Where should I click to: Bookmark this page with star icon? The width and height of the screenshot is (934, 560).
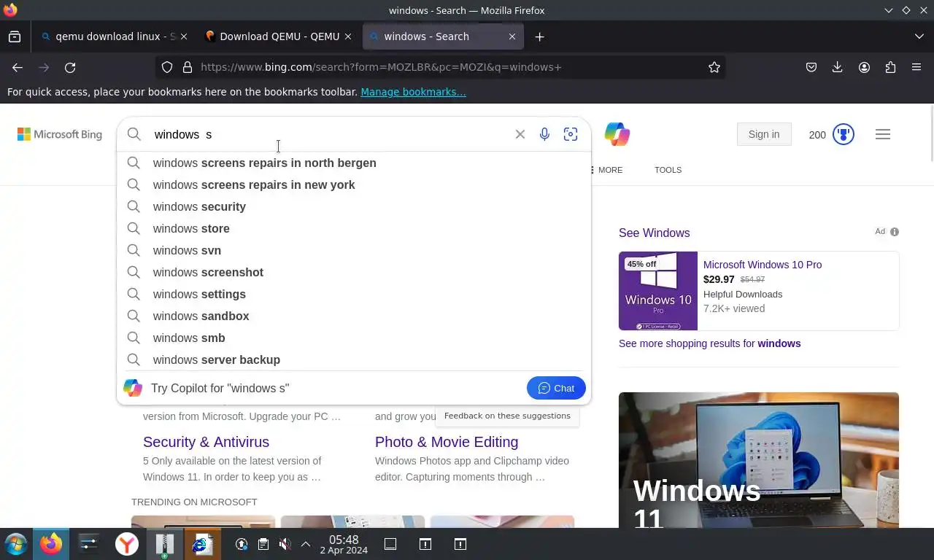pyautogui.click(x=714, y=67)
